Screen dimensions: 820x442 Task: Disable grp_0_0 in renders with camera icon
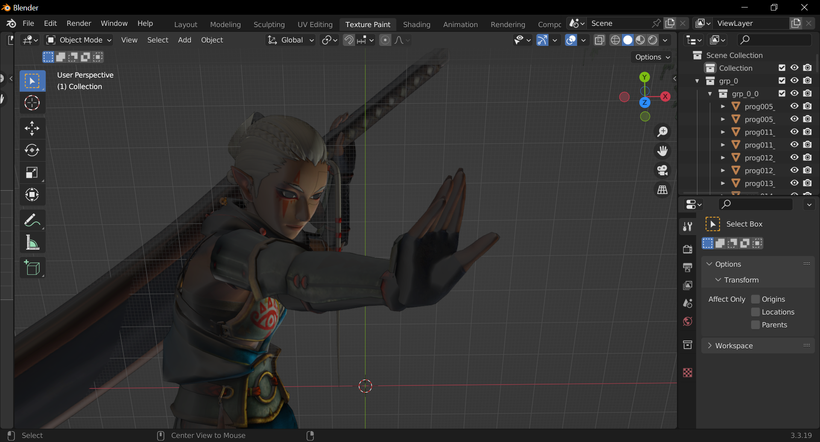pyautogui.click(x=807, y=94)
